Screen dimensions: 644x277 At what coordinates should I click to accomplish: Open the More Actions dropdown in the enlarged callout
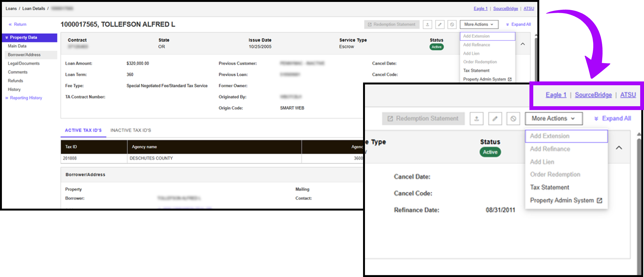[x=553, y=118]
